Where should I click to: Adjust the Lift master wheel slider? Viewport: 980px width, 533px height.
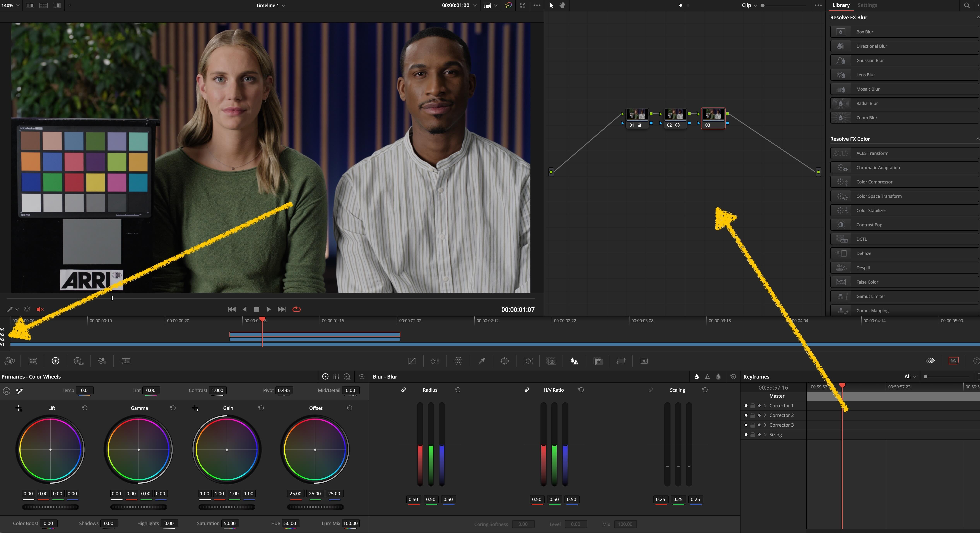(50, 507)
